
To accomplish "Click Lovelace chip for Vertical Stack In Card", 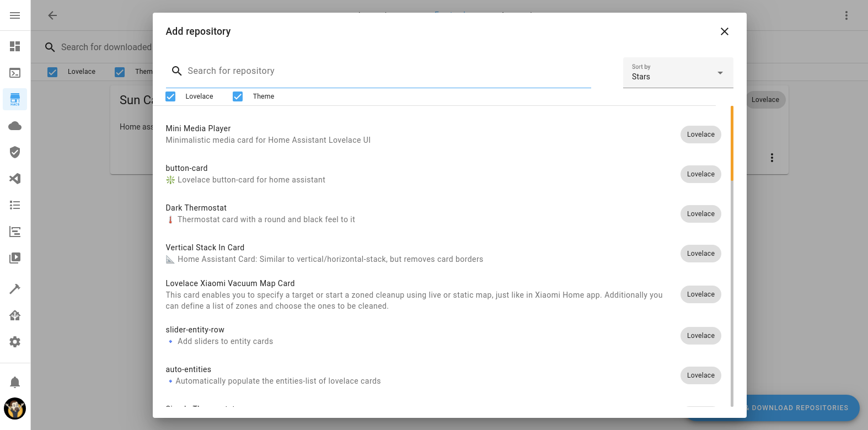I will pos(700,254).
